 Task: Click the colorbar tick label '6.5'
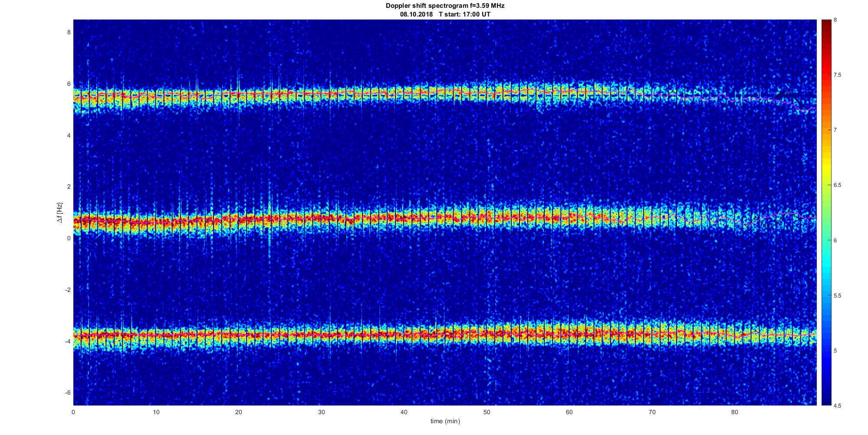838,185
